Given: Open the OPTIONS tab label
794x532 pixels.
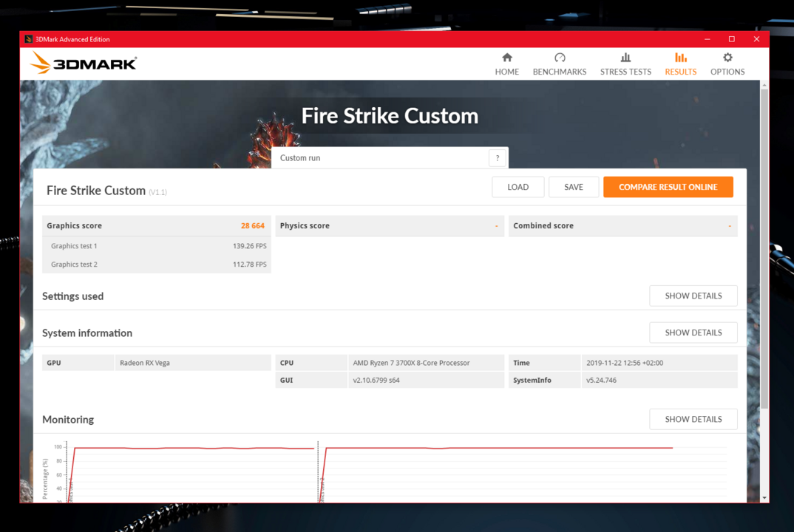Looking at the screenshot, I should point(727,72).
